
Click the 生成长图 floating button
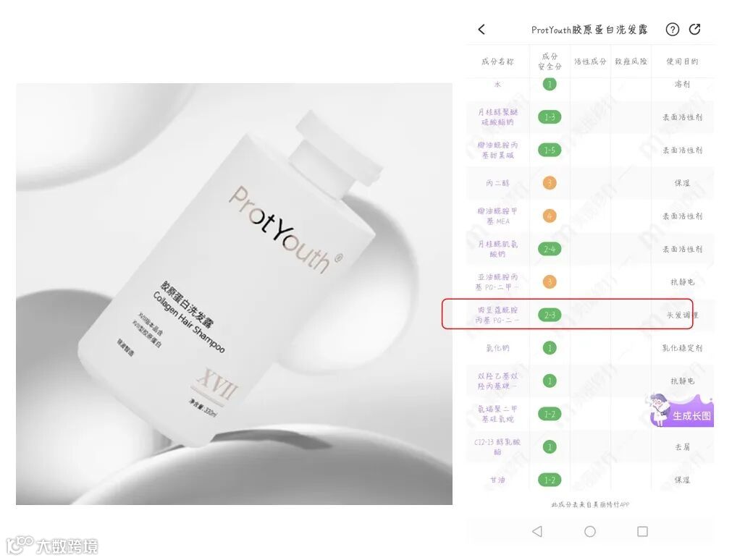point(681,411)
